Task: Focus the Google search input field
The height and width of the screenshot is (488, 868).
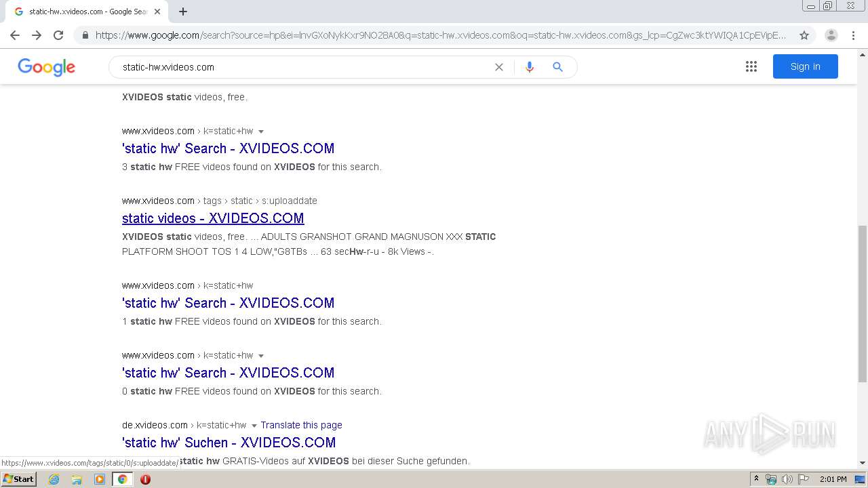Action: (x=305, y=67)
